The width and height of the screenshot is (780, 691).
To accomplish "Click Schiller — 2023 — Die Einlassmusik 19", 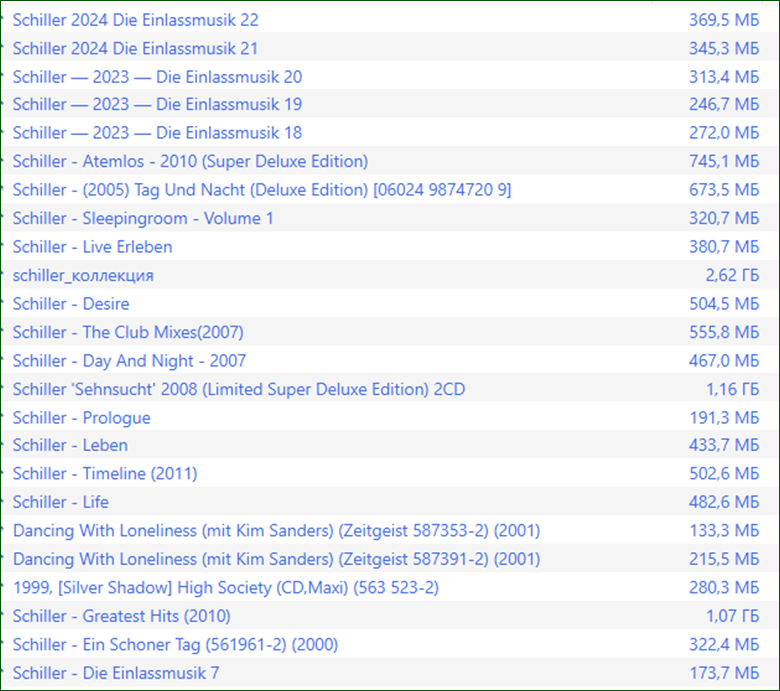I will (157, 104).
